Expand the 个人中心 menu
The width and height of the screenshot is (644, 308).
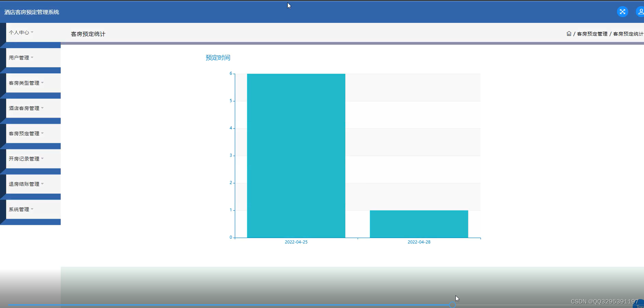[x=33, y=32]
